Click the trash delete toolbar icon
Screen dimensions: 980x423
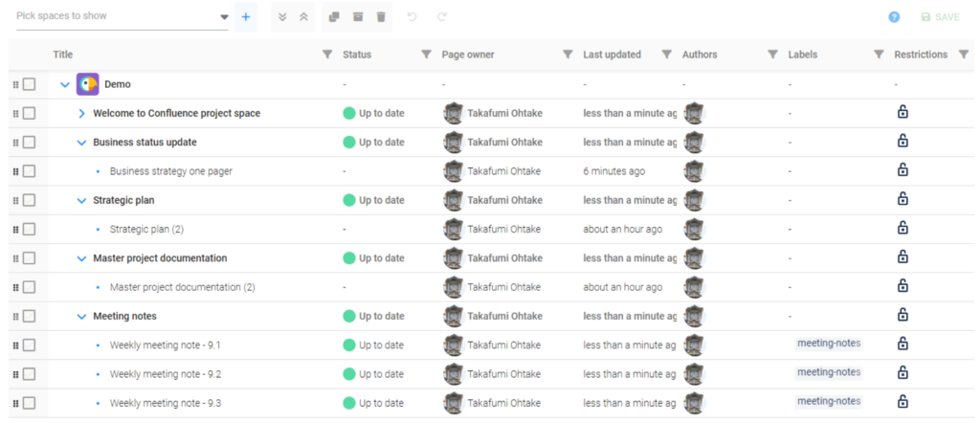(x=381, y=17)
